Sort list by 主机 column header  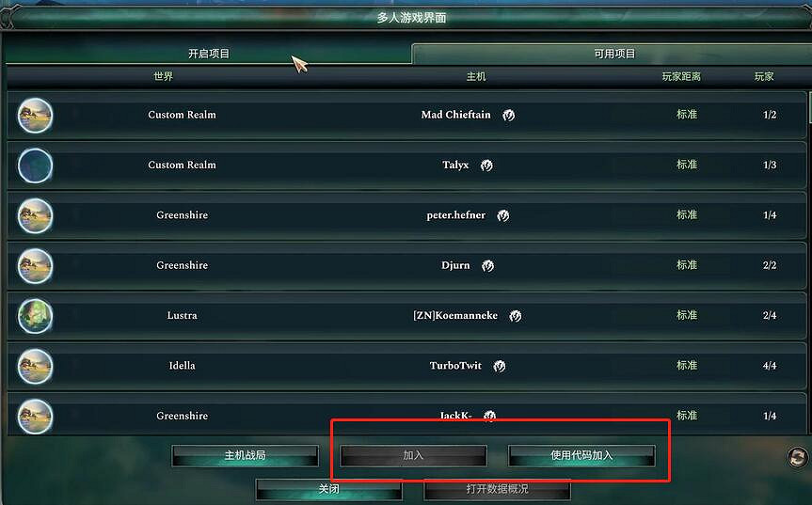point(476,76)
